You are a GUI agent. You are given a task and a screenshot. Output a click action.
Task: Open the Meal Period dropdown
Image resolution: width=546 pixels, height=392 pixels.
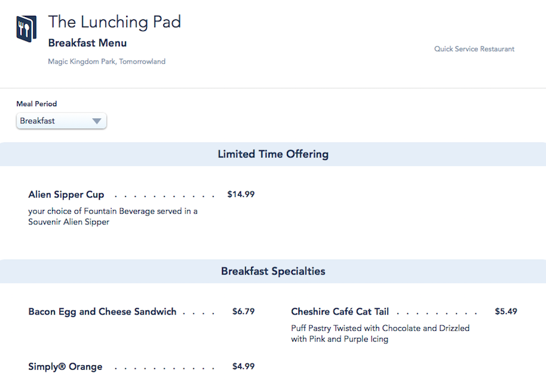[61, 121]
